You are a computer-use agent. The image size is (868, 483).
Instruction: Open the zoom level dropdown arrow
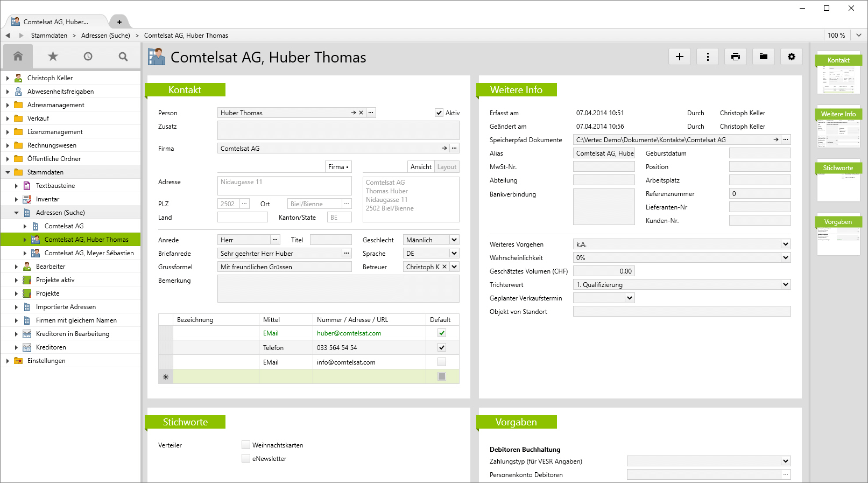tap(859, 35)
